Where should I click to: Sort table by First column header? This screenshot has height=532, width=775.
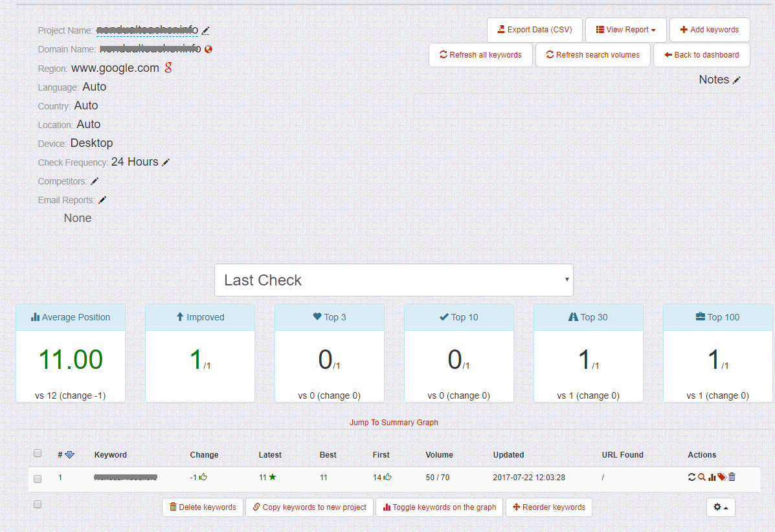coord(381,455)
